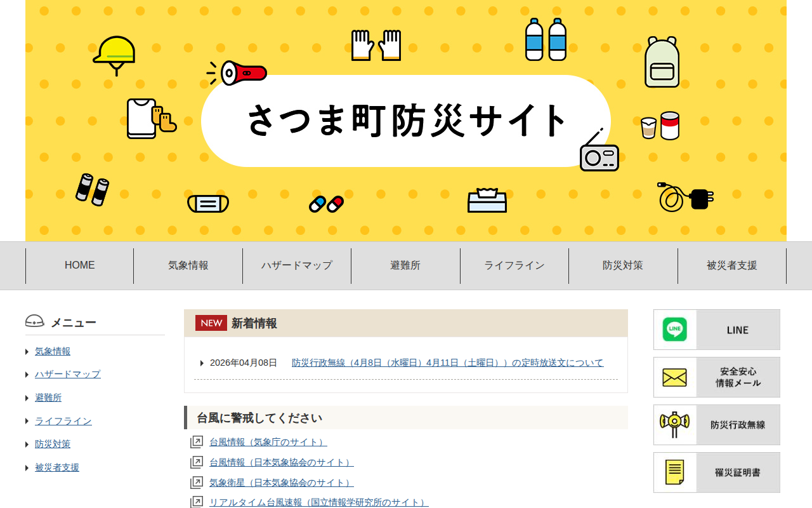
Task: Click the green LINE app icon
Action: (675, 330)
